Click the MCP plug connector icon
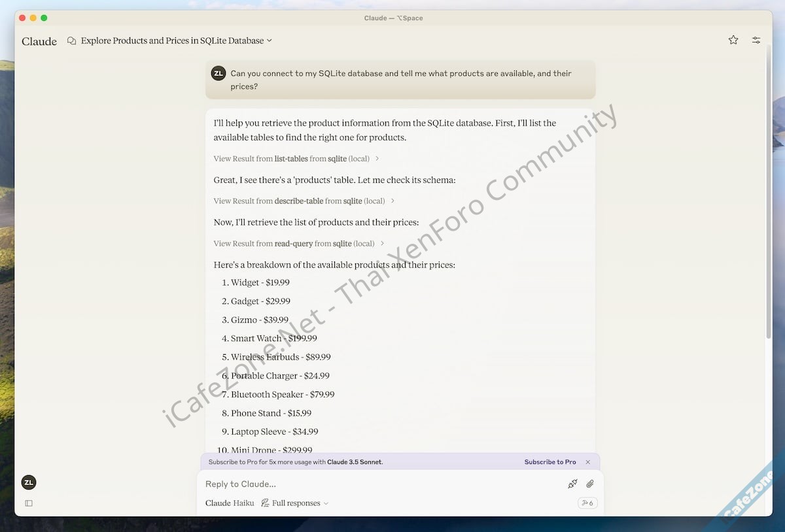Image resolution: width=785 pixels, height=532 pixels. (572, 484)
